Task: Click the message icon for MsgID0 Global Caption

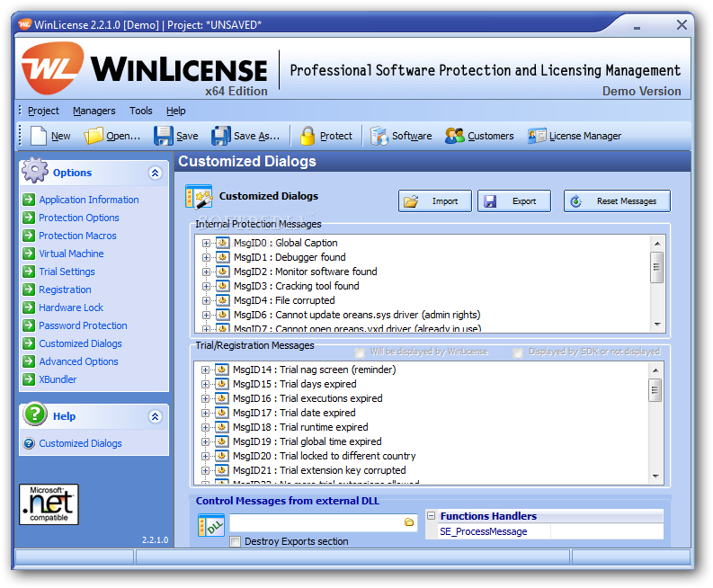Action: [222, 243]
